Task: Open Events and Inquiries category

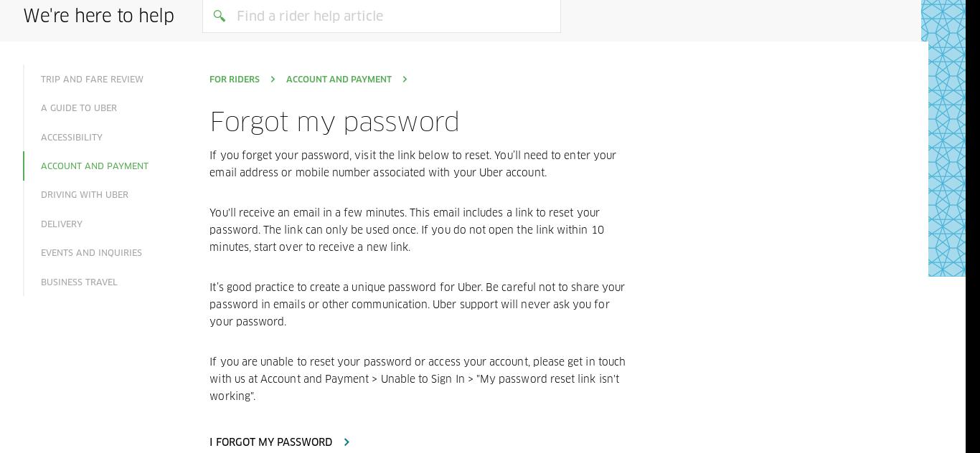Action: click(91, 253)
